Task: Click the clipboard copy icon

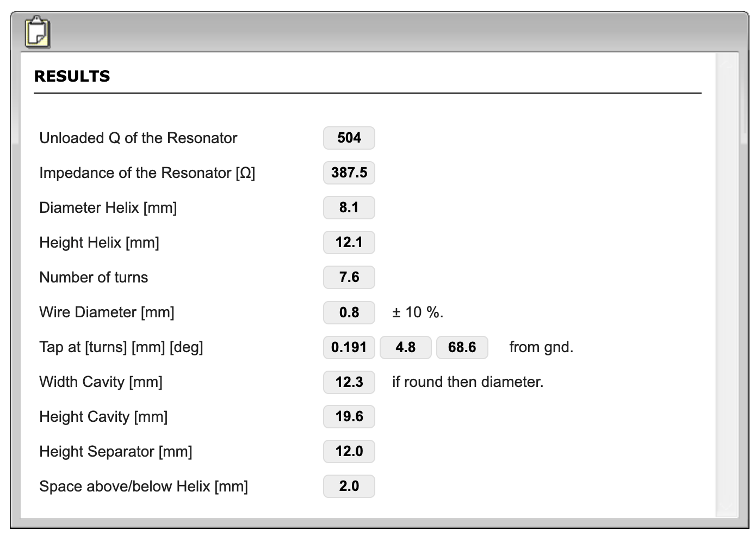Action: click(37, 32)
